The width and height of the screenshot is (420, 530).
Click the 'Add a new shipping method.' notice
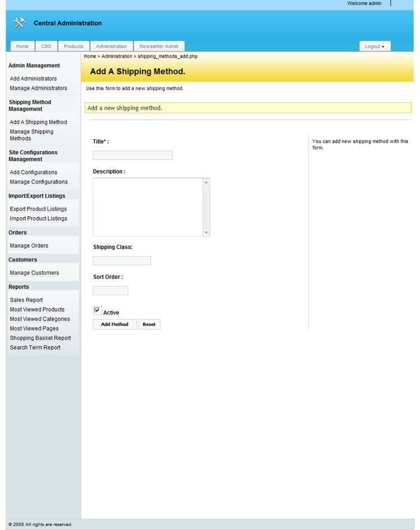tap(248, 108)
